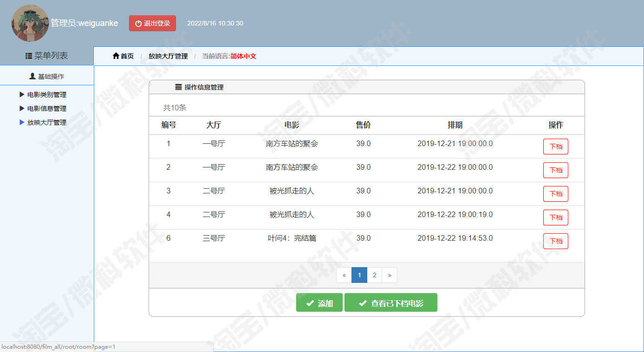Expand the 电影信息管理 triangle arrow
This screenshot has width=644, height=352.
tap(22, 109)
